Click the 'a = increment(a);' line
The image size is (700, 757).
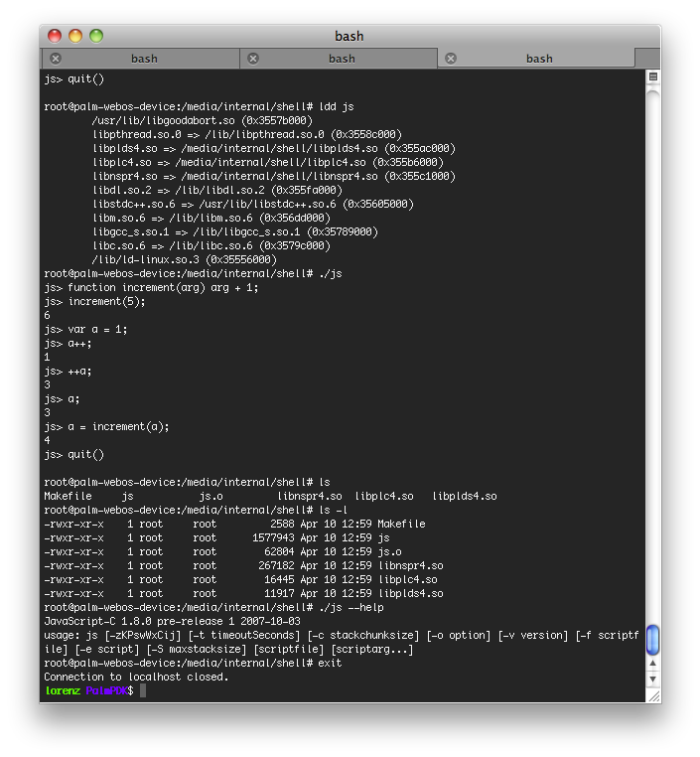click(x=106, y=427)
